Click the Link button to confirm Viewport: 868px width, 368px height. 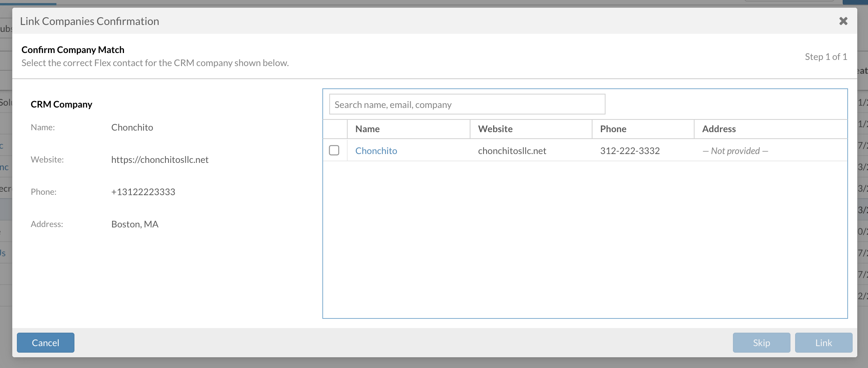tap(823, 343)
